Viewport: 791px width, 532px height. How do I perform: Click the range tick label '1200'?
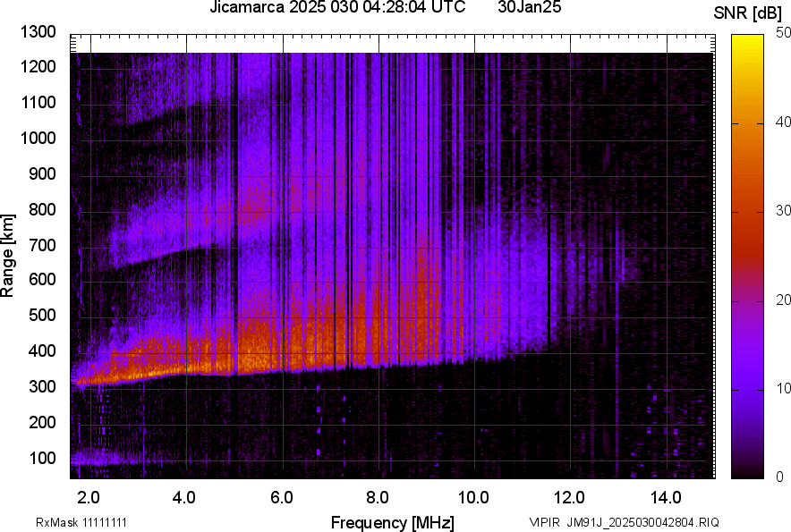pyautogui.click(x=38, y=66)
